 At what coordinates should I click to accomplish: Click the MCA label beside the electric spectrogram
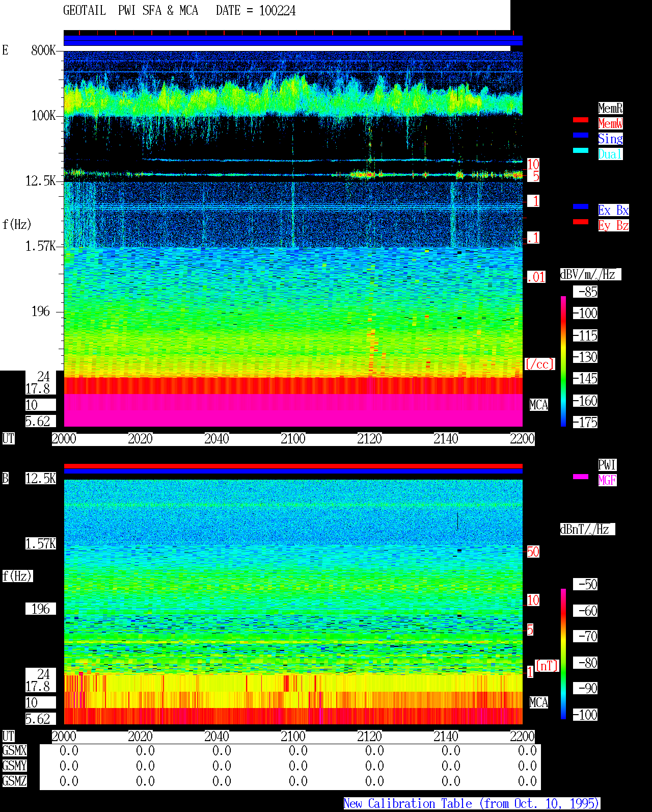click(x=538, y=405)
